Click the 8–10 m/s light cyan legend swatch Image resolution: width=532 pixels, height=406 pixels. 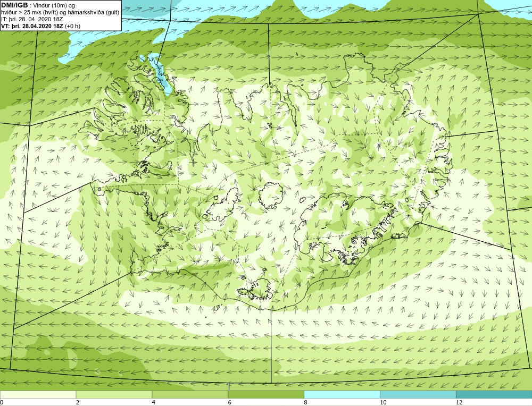[x=342, y=394]
